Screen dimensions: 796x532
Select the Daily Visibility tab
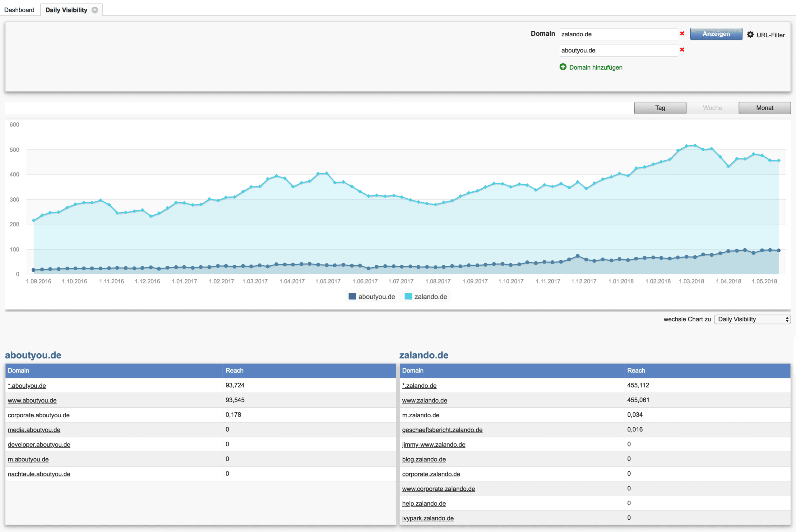pos(66,10)
